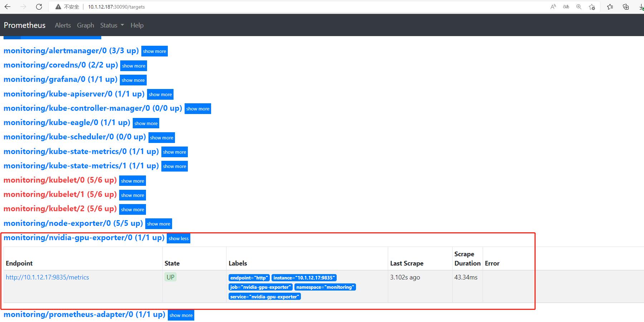The image size is (644, 322).
Task: Click the green UP state badge
Action: pyautogui.click(x=170, y=277)
